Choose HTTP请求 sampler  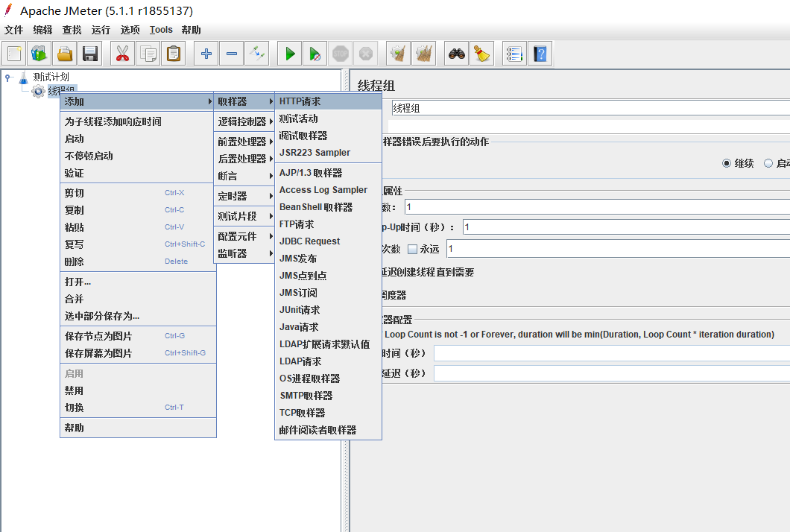click(328, 101)
